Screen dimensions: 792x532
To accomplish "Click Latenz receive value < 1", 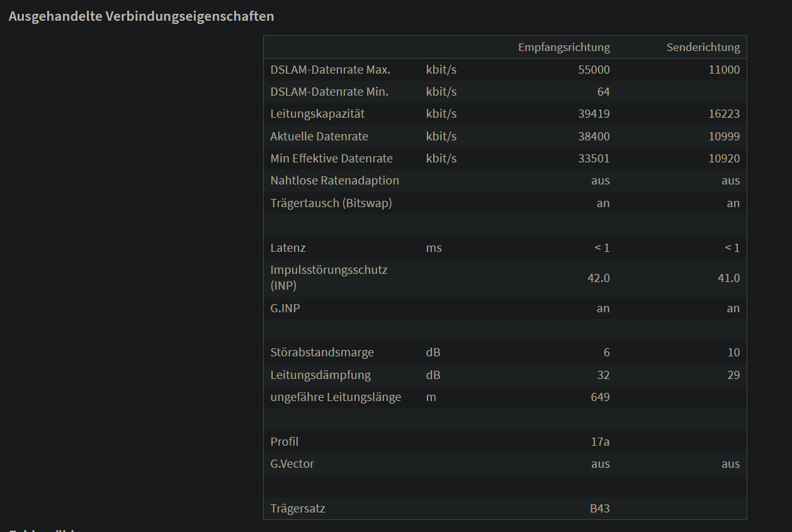I will click(602, 247).
